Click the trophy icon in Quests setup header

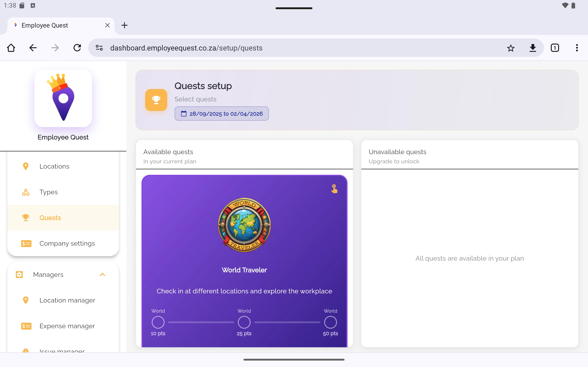[x=156, y=100]
